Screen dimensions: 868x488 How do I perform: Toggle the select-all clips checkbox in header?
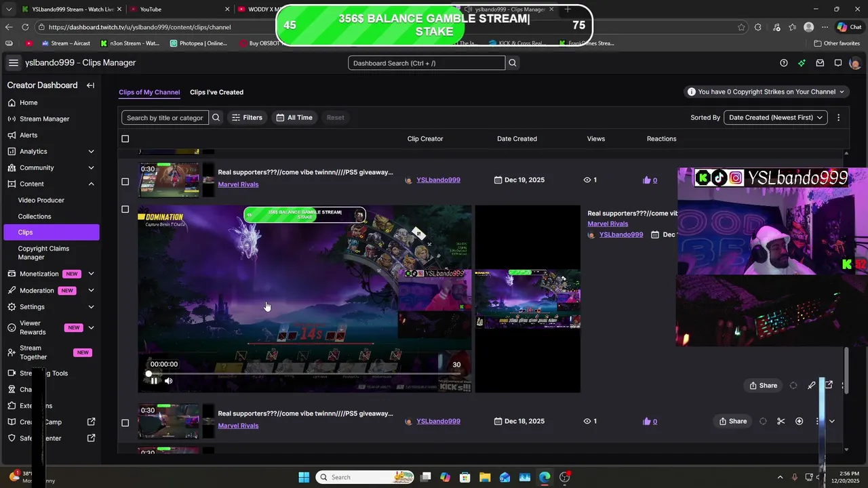click(x=125, y=139)
